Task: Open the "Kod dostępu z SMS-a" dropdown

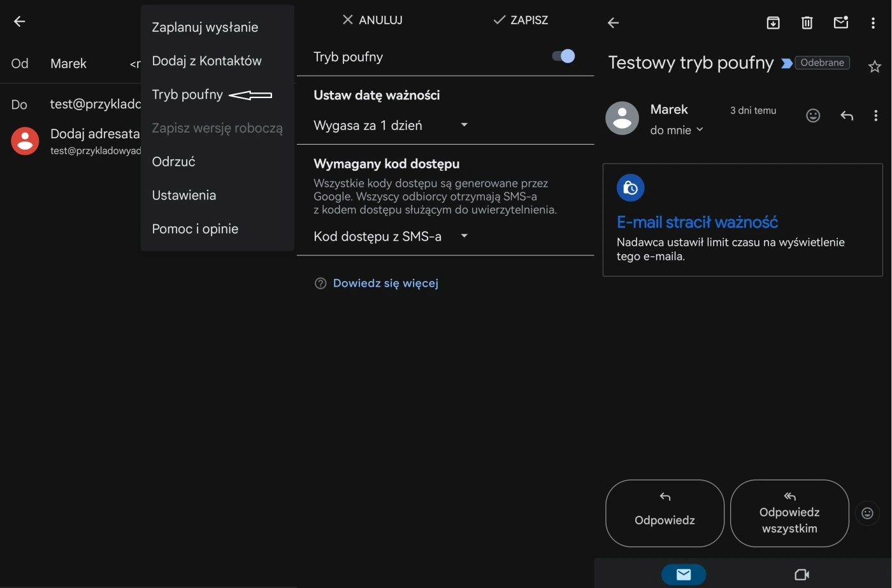Action: click(391, 236)
